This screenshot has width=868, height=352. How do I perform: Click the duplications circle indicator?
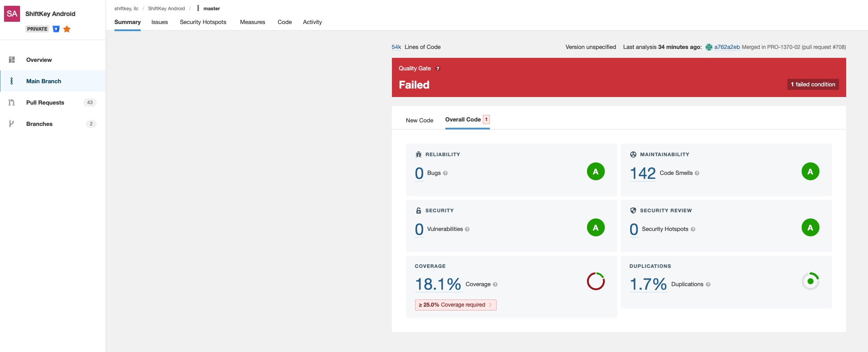click(x=811, y=281)
